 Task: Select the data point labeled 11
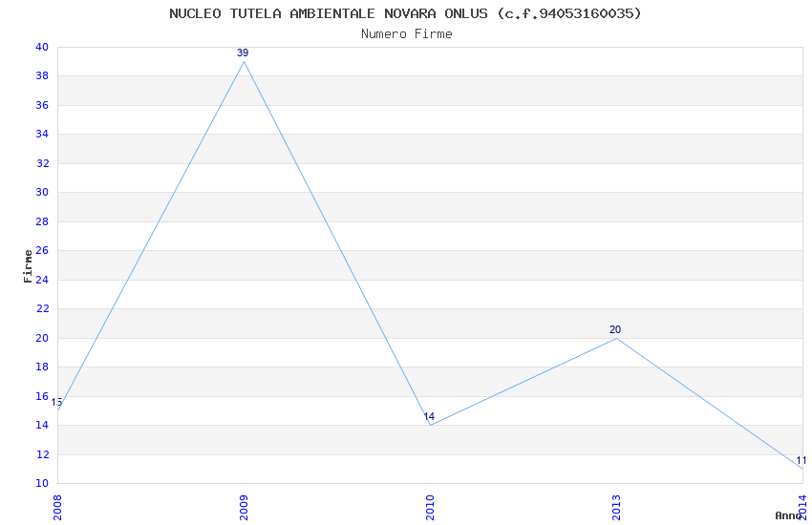click(802, 469)
